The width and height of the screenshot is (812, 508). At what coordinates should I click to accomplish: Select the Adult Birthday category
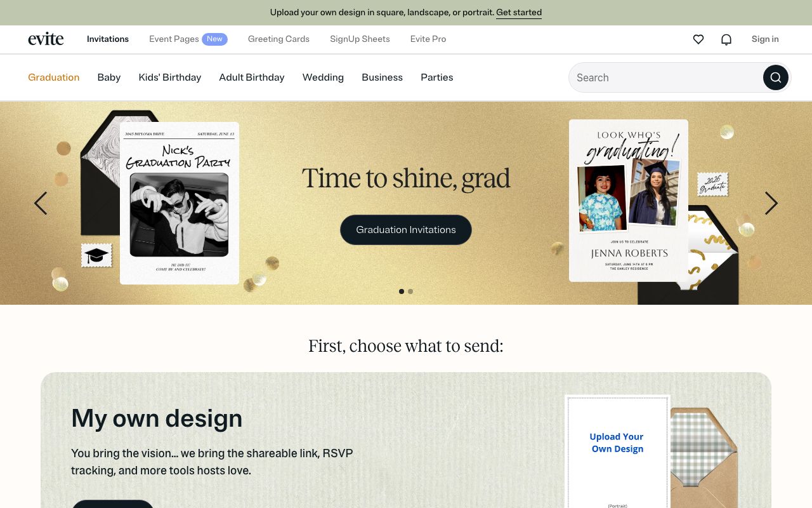click(x=252, y=77)
